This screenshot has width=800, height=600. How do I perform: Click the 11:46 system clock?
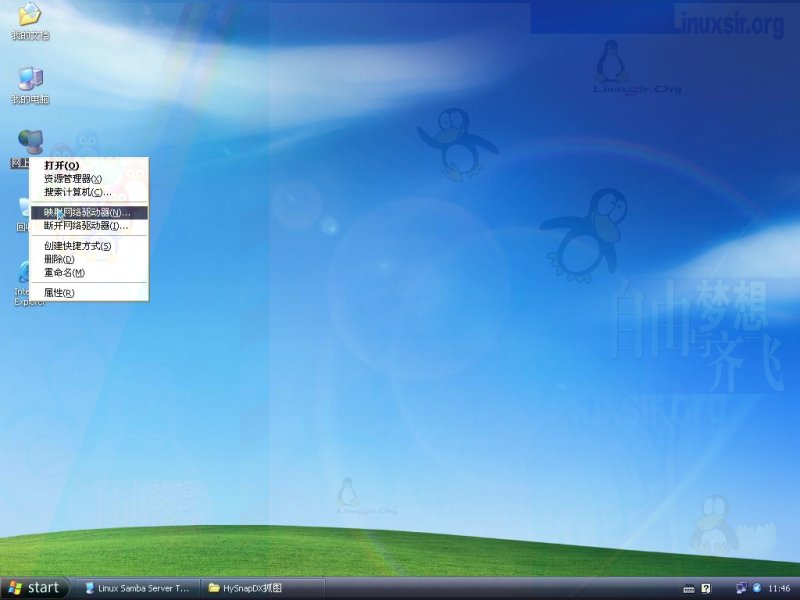coord(779,589)
